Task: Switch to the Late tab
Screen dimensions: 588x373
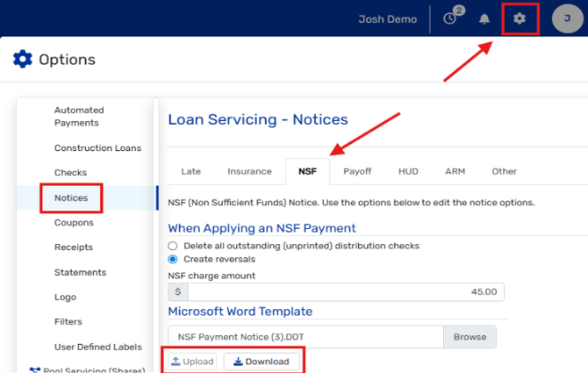Action: (190, 171)
